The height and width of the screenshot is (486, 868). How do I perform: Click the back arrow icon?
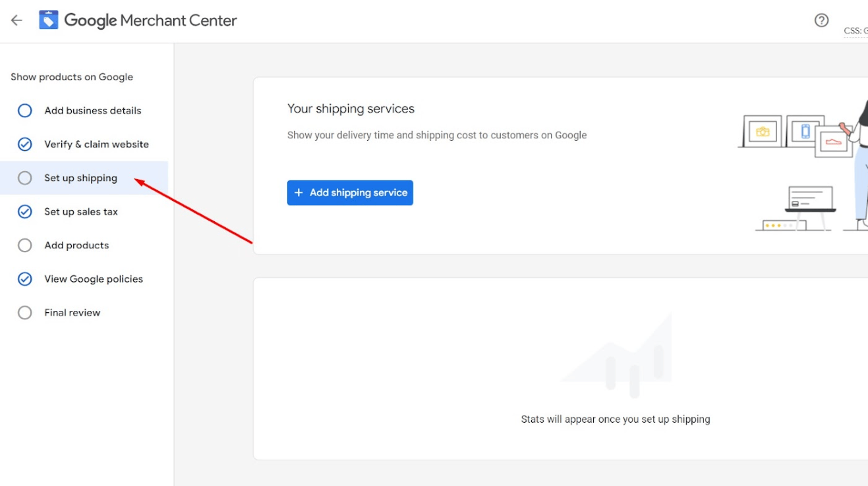pos(16,20)
